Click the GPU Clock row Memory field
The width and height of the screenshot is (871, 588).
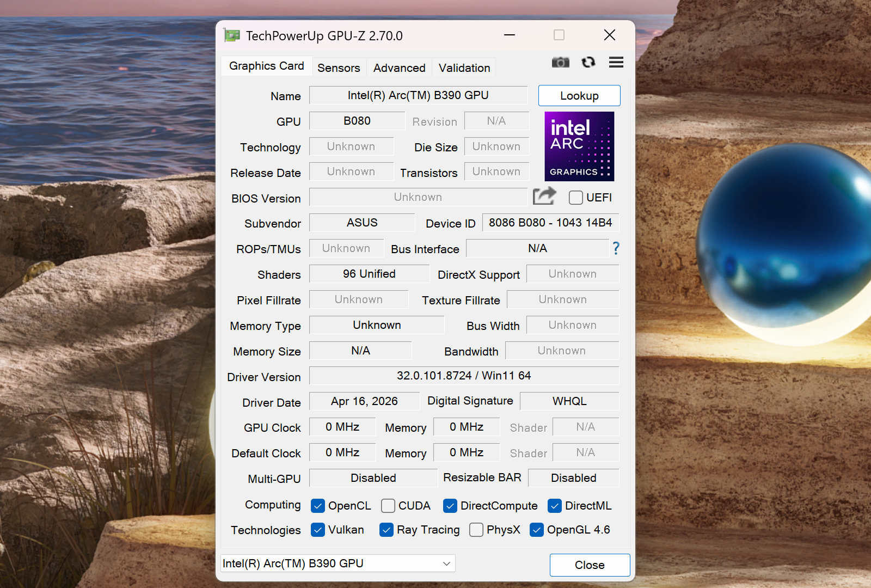(467, 427)
